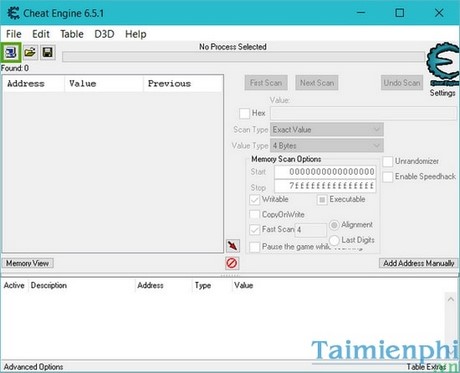Open the D3D menu

pyautogui.click(x=104, y=34)
